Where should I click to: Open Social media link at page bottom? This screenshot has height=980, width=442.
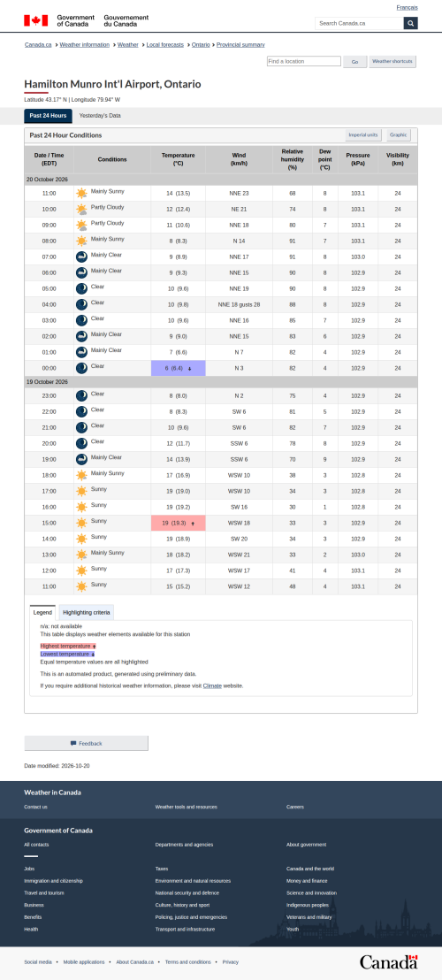click(38, 962)
